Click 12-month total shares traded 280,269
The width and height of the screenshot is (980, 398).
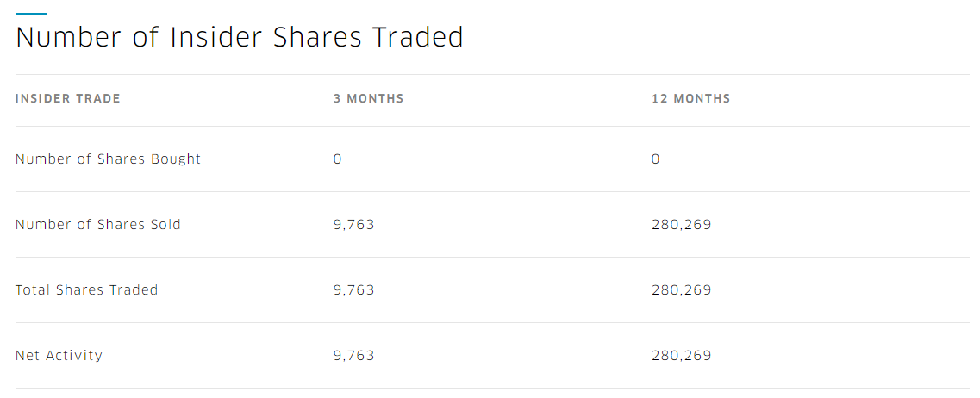pos(681,290)
